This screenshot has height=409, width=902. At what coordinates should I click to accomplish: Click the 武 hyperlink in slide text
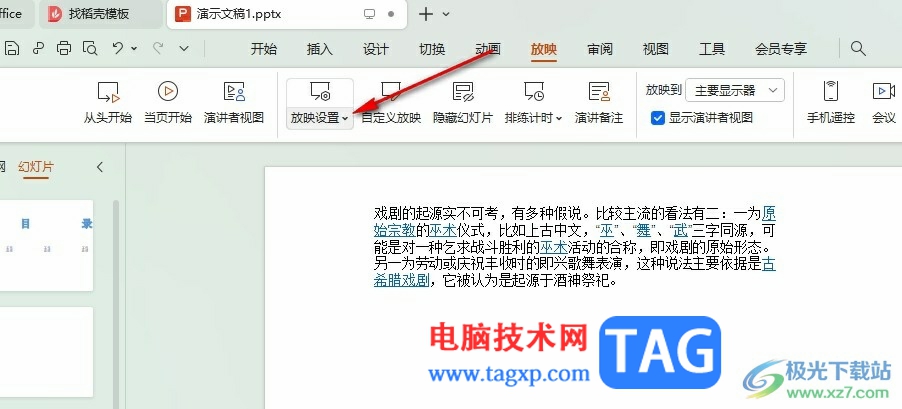pos(682,231)
